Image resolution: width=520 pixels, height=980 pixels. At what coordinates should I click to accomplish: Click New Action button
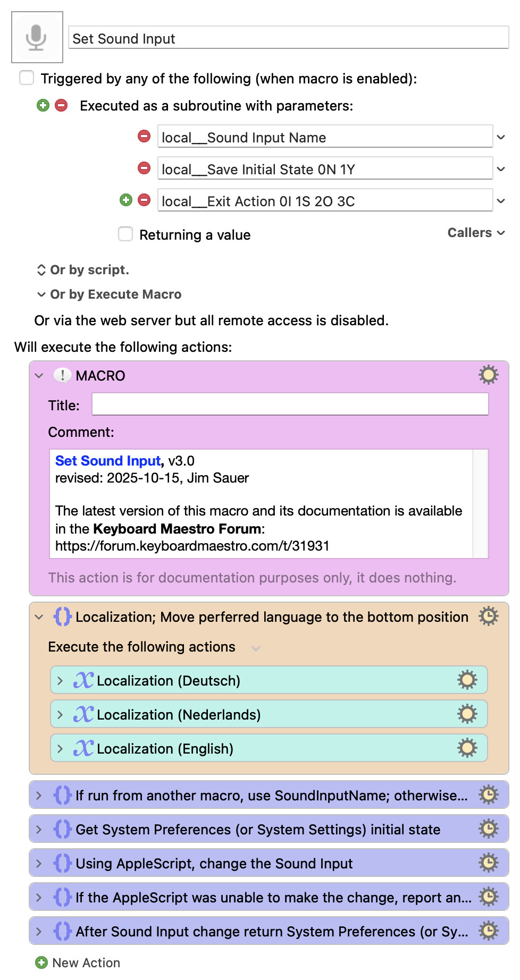click(78, 962)
